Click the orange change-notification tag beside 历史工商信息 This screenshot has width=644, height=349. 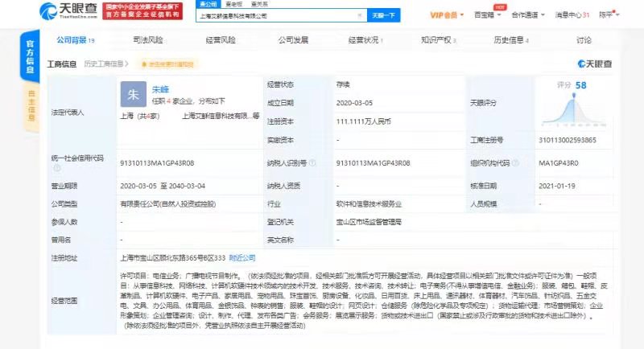167,64
